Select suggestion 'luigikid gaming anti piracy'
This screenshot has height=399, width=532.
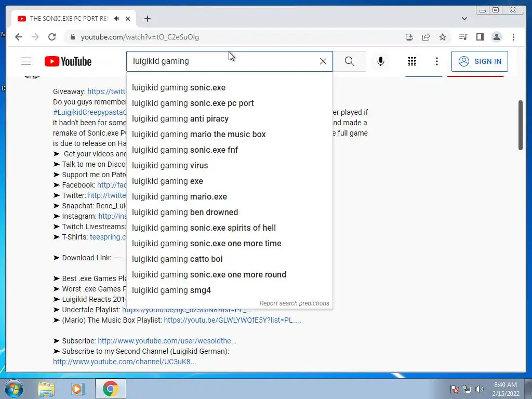pyautogui.click(x=230, y=119)
